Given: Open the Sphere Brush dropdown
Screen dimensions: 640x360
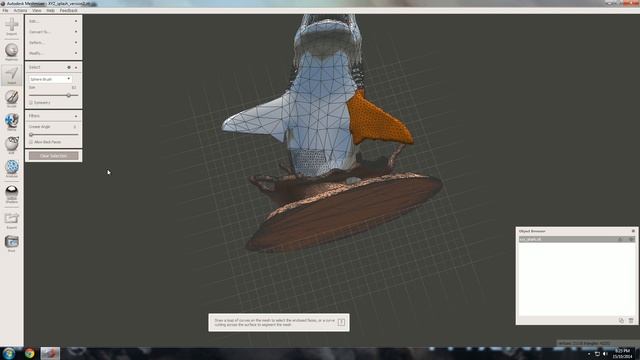Looking at the screenshot, I should tap(50, 79).
